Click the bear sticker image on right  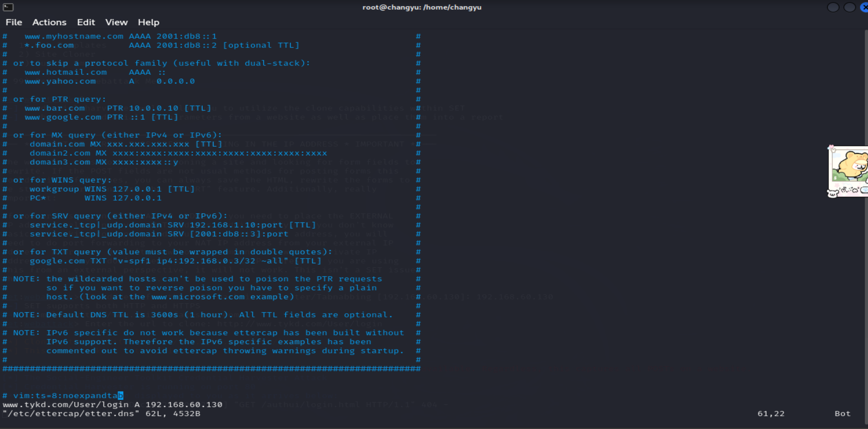(x=849, y=171)
